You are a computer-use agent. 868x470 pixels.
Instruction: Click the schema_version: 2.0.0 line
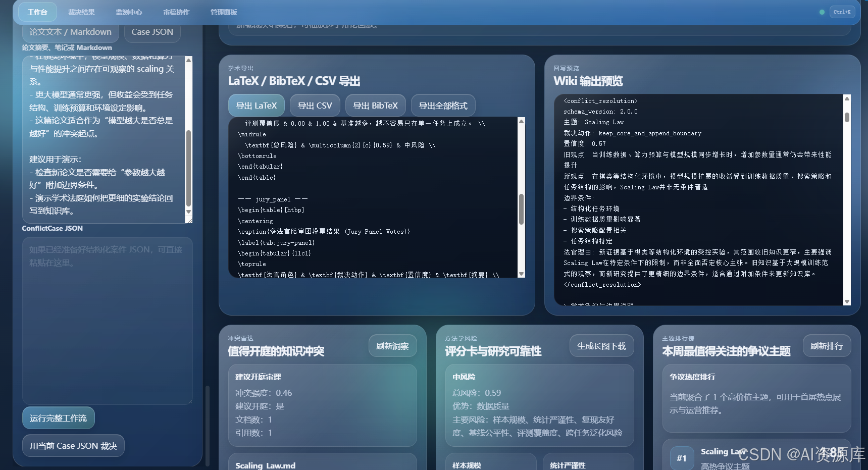[600, 112]
